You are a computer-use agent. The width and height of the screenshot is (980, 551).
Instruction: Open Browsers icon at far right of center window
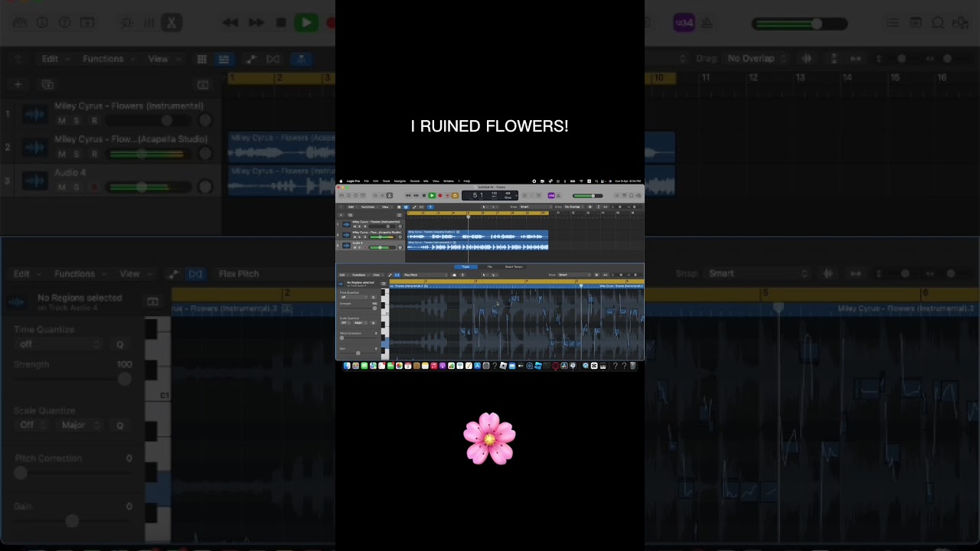(x=639, y=195)
